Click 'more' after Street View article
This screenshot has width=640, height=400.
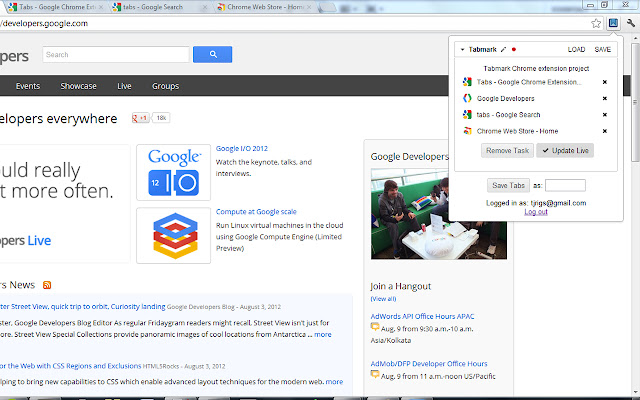click(323, 334)
